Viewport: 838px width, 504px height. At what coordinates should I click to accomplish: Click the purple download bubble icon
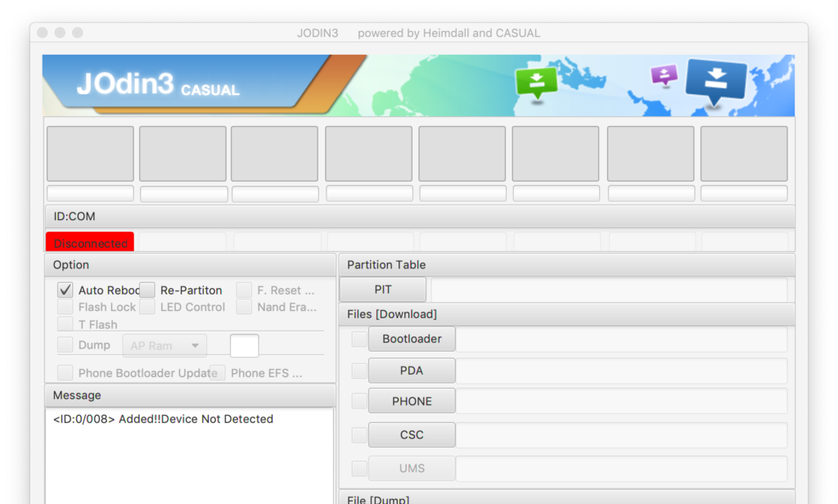[664, 76]
